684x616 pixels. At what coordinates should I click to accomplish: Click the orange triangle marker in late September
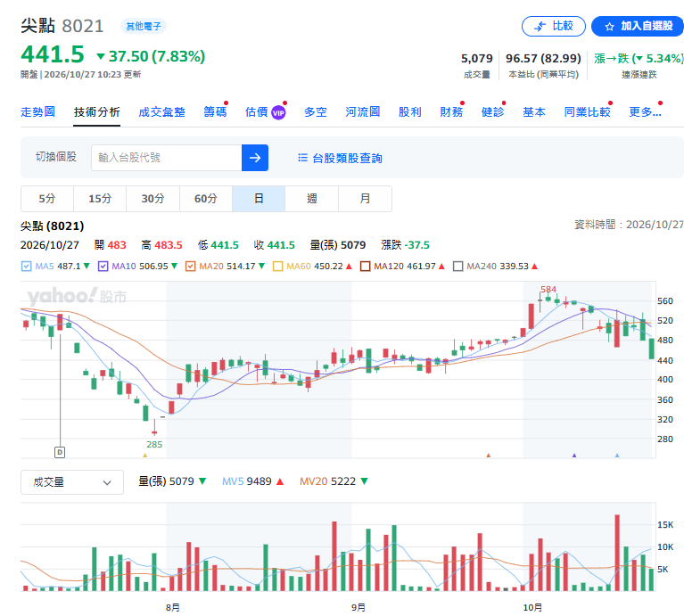(x=489, y=456)
